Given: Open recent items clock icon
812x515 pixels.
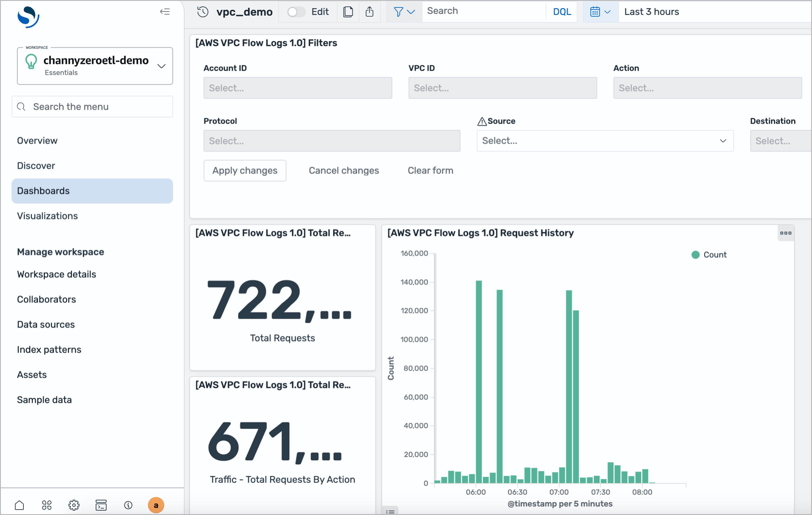Looking at the screenshot, I should coord(203,12).
